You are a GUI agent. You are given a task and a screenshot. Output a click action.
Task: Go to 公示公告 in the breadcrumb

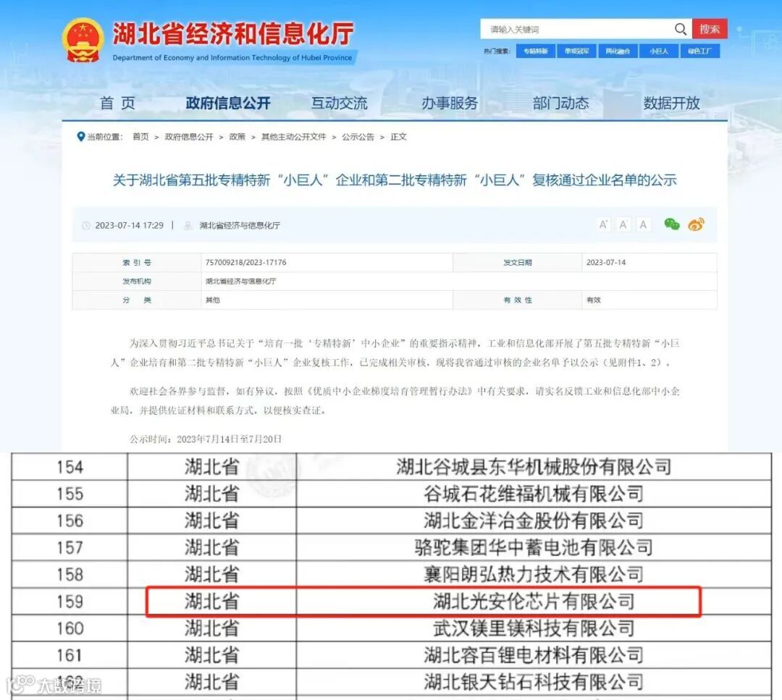pyautogui.click(x=358, y=137)
